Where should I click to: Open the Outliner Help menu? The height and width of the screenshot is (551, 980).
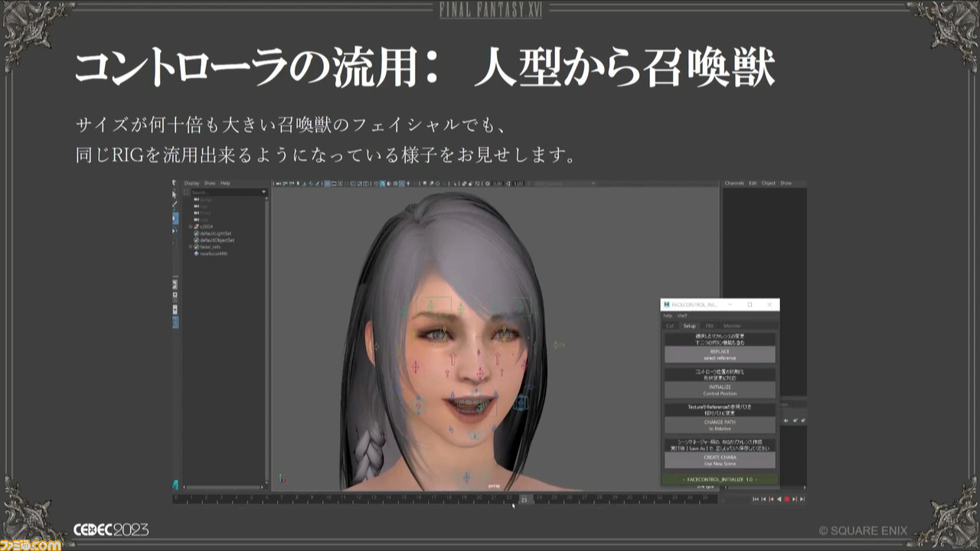(225, 184)
